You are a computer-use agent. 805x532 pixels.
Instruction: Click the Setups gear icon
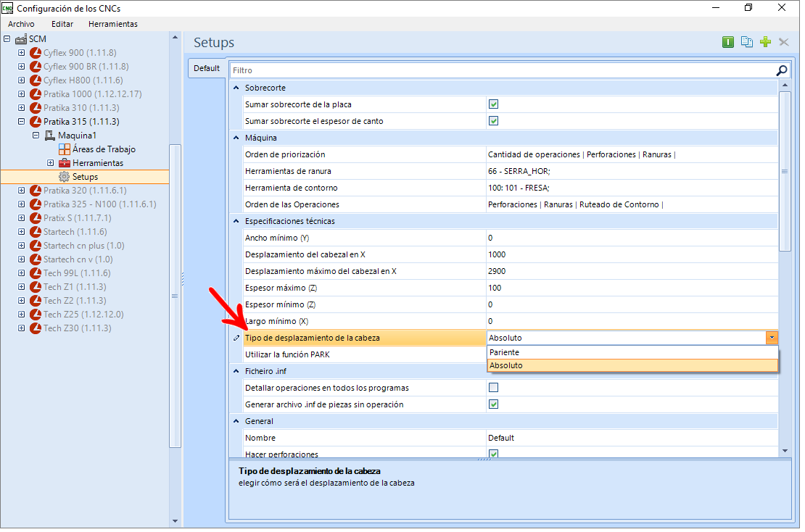point(64,176)
